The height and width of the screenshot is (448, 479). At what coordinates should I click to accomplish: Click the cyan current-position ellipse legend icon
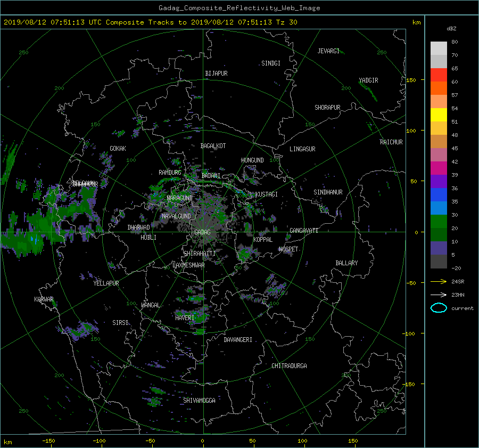(x=439, y=308)
